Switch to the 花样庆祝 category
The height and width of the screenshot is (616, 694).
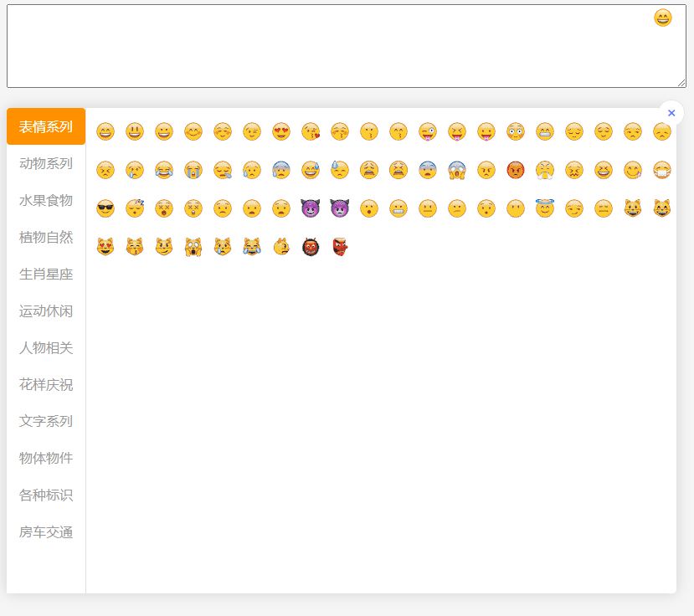coord(46,384)
